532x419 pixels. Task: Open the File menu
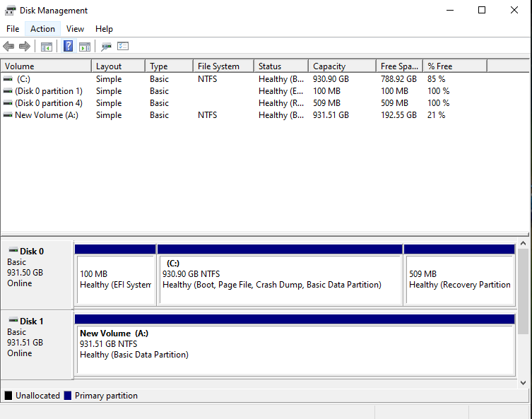click(x=13, y=29)
